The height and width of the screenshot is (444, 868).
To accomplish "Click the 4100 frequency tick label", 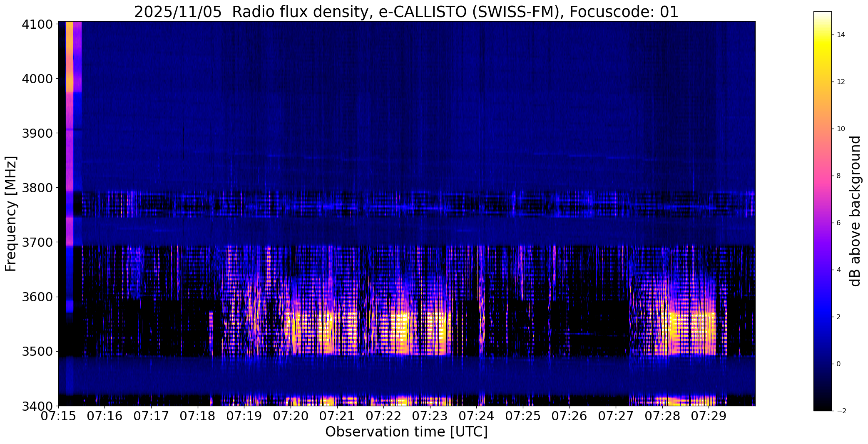I will tap(37, 25).
